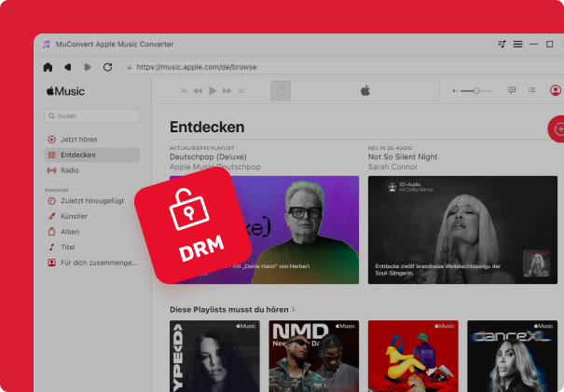Open the lyrics speech bubble icon
The height and width of the screenshot is (392, 564).
pyautogui.click(x=512, y=90)
